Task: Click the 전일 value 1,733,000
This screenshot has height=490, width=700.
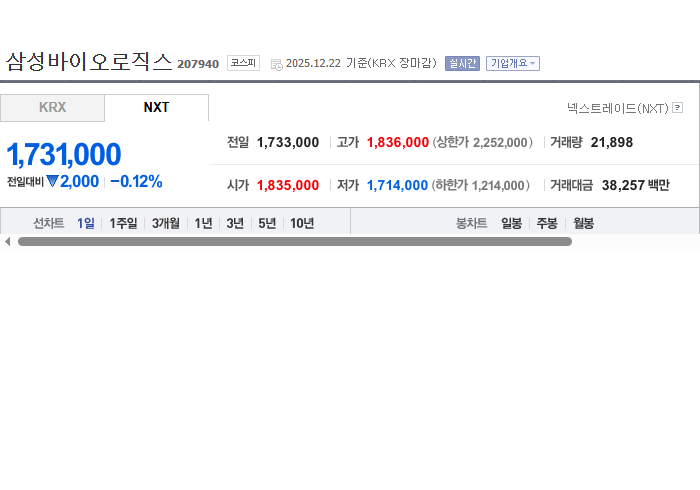Action: (288, 142)
